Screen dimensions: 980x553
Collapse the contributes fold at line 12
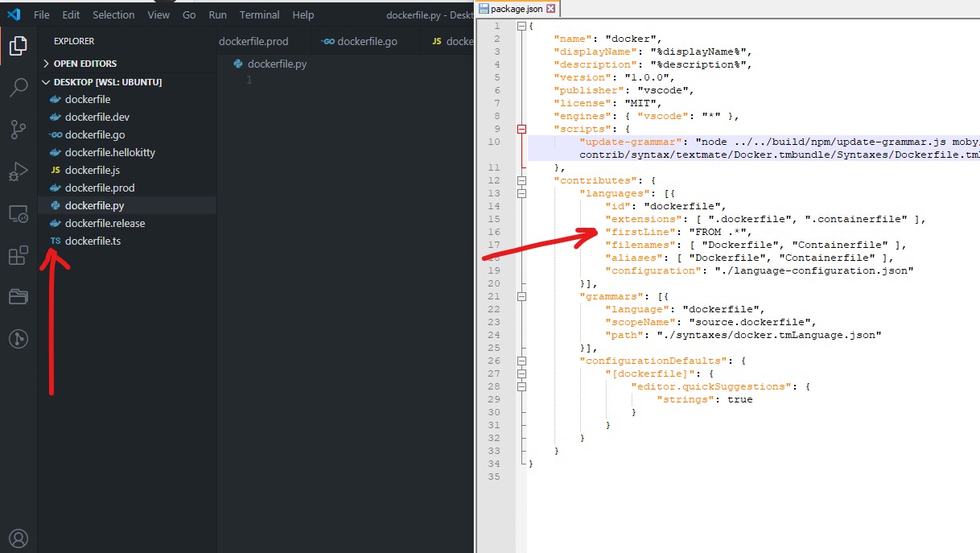pyautogui.click(x=521, y=180)
